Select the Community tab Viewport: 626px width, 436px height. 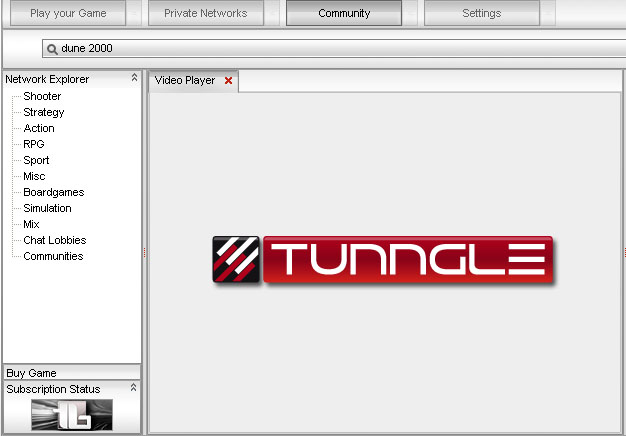click(x=344, y=13)
